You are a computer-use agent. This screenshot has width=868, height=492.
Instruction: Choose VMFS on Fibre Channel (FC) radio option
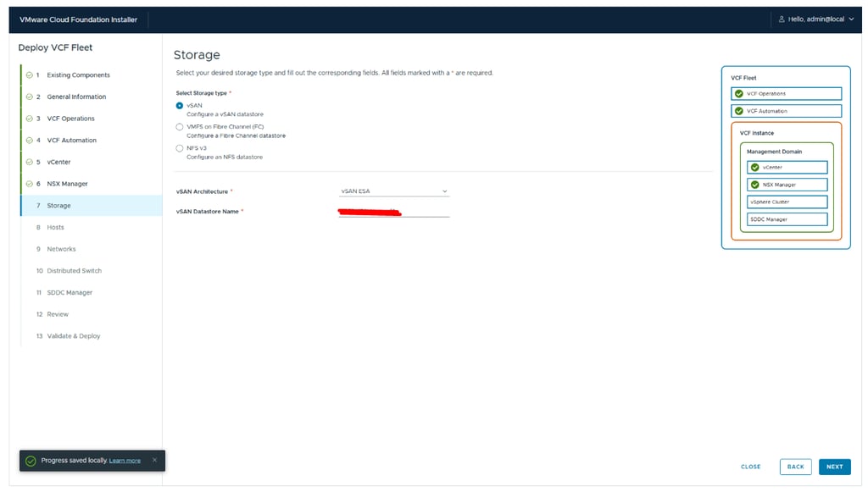(180, 127)
